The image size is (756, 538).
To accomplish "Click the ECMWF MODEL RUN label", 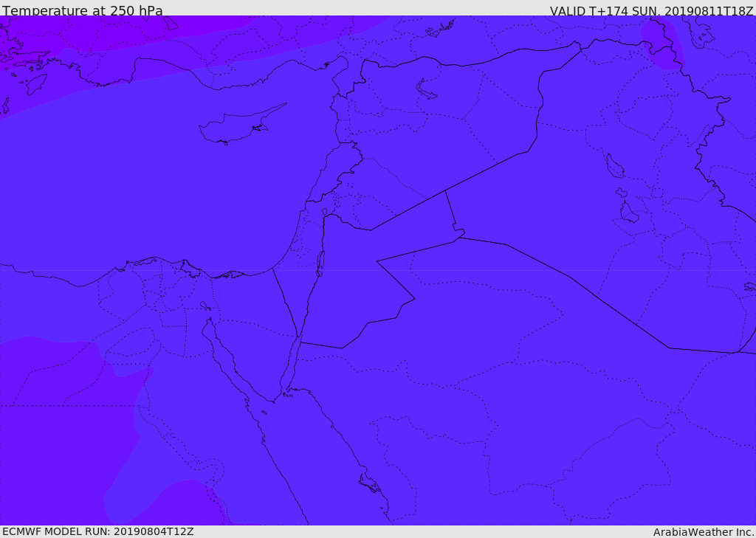I will pos(97,531).
